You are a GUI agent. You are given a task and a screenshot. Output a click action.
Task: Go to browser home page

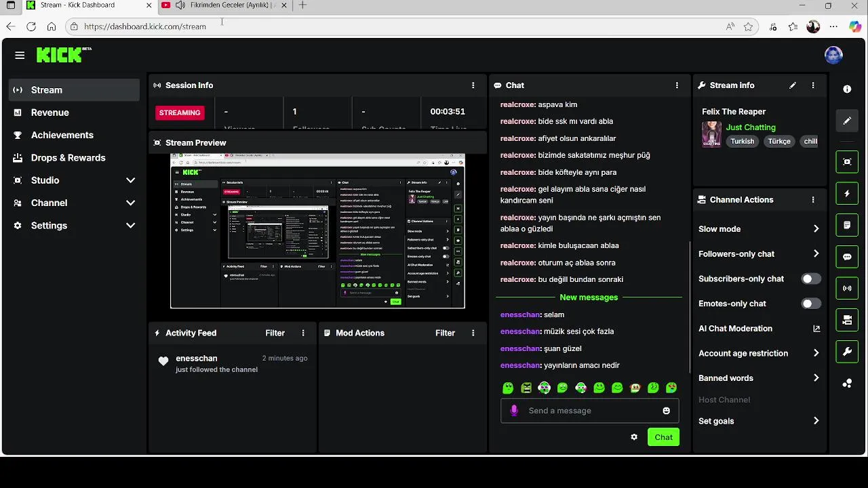[52, 26]
